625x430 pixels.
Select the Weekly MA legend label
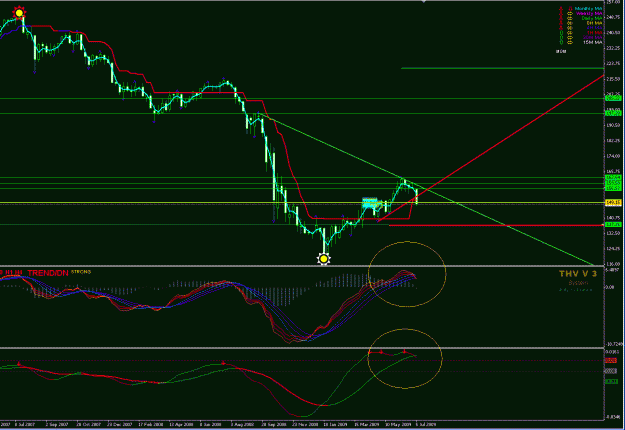[589, 14]
